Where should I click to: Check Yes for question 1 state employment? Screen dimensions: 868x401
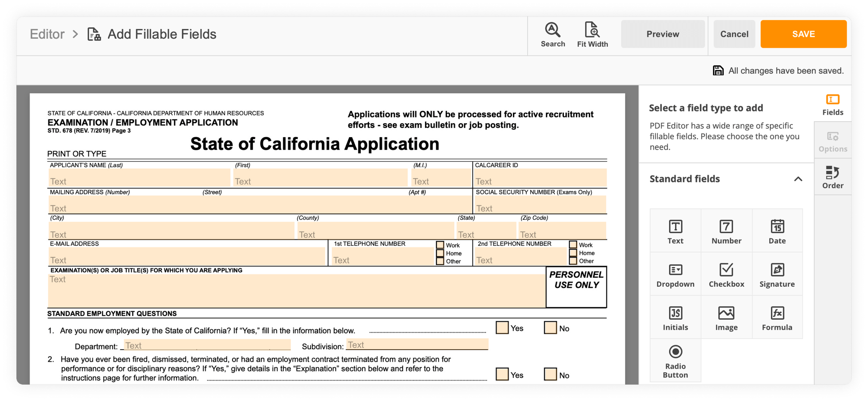point(502,327)
